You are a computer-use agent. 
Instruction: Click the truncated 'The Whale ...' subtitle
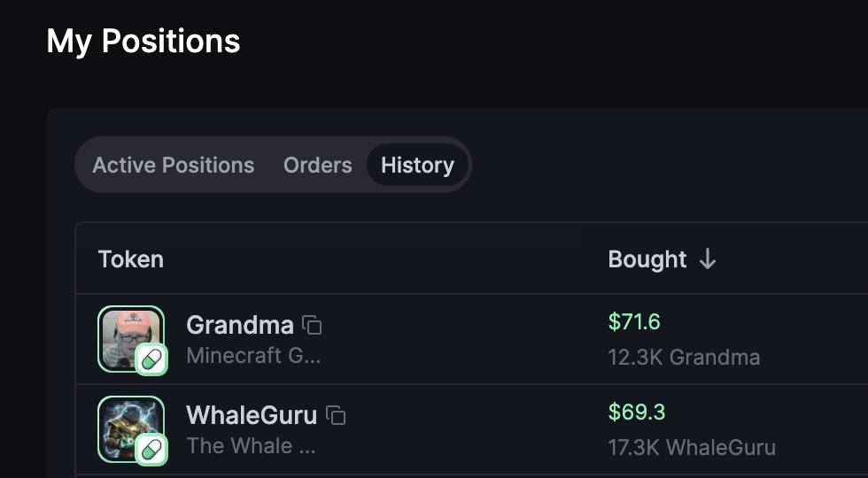[251, 446]
